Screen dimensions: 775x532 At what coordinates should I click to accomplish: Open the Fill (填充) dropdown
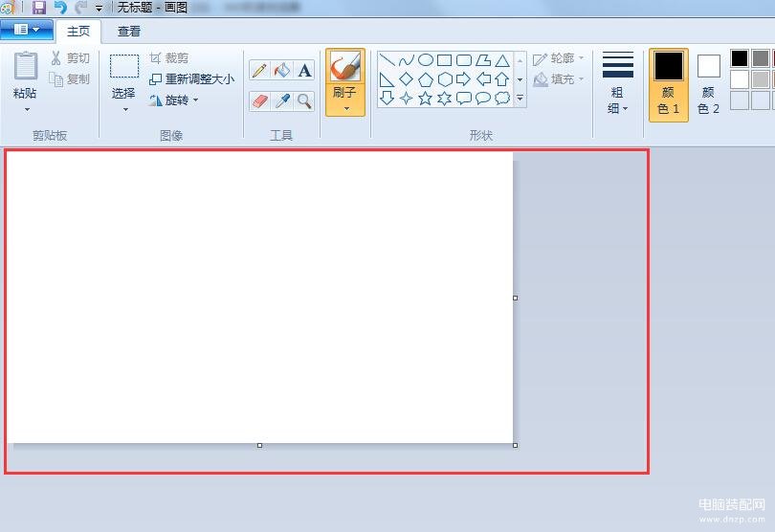coord(558,79)
